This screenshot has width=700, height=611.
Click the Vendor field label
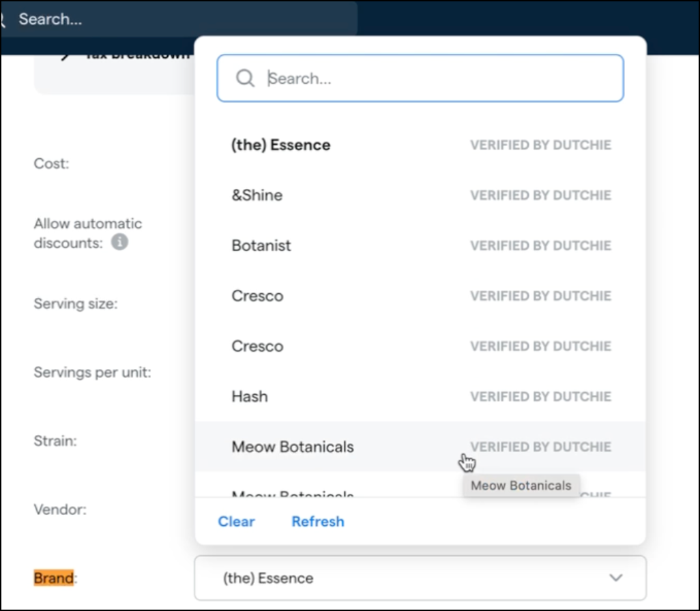click(60, 509)
